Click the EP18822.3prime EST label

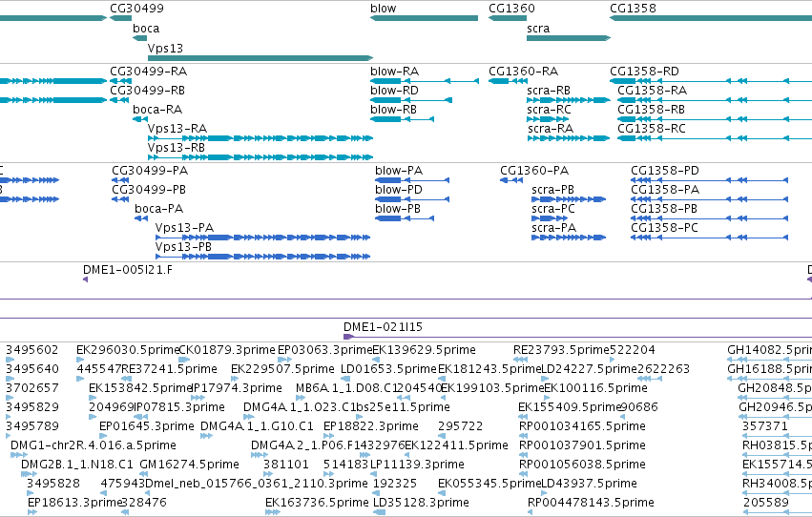click(x=371, y=426)
